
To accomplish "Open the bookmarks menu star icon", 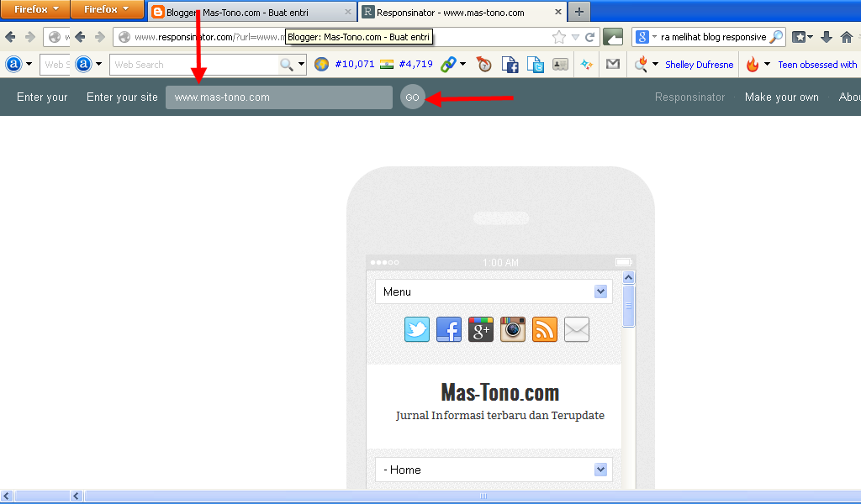I will [799, 37].
